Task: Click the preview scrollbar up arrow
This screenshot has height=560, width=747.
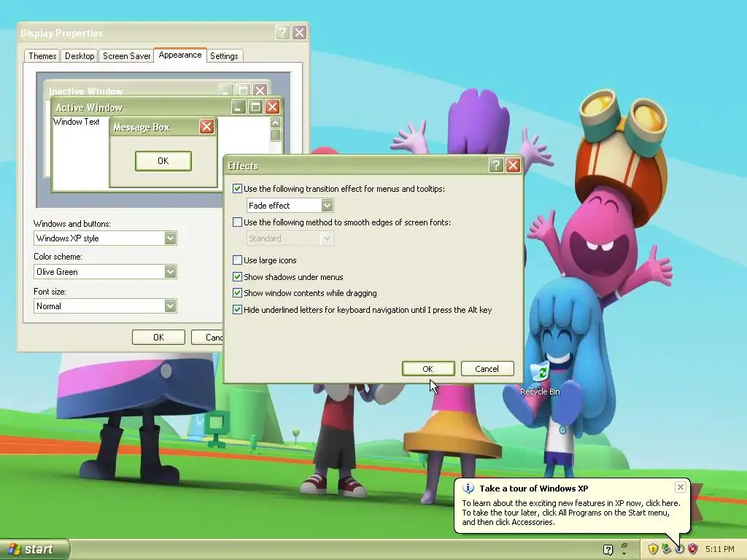Action: (275, 122)
